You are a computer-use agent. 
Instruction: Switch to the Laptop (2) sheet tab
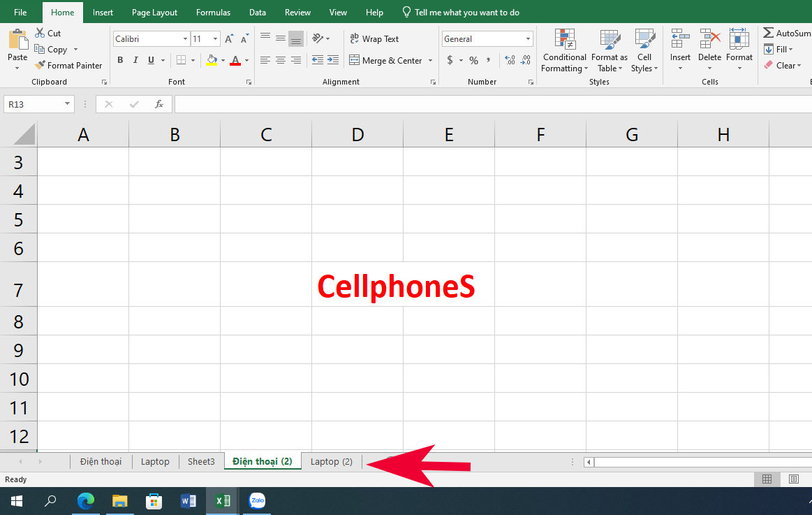point(331,462)
